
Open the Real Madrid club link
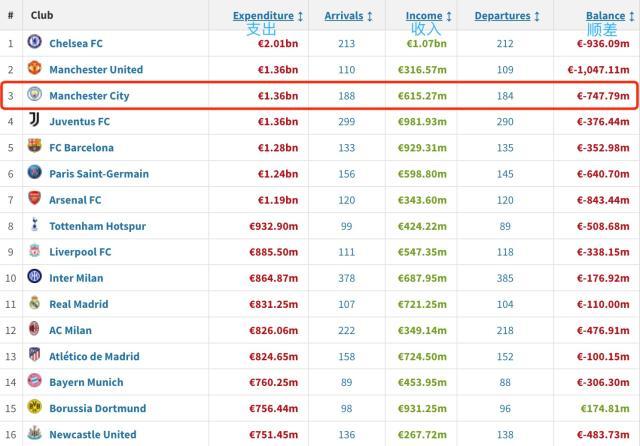[x=78, y=304]
